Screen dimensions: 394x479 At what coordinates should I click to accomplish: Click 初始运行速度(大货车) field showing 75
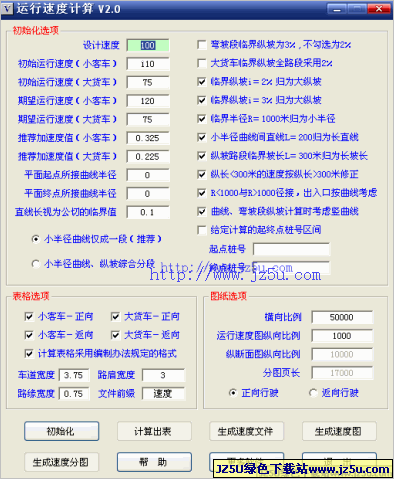click(x=148, y=82)
